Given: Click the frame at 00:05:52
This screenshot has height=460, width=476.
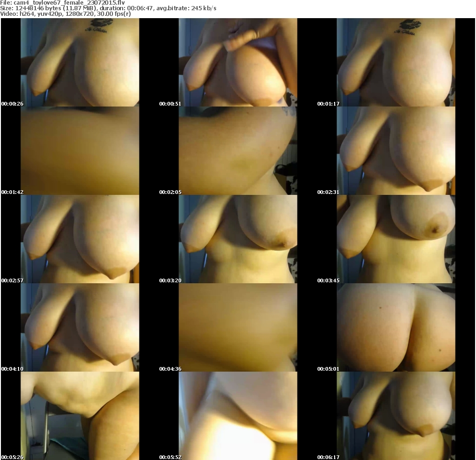Looking at the screenshot, I should point(238,416).
